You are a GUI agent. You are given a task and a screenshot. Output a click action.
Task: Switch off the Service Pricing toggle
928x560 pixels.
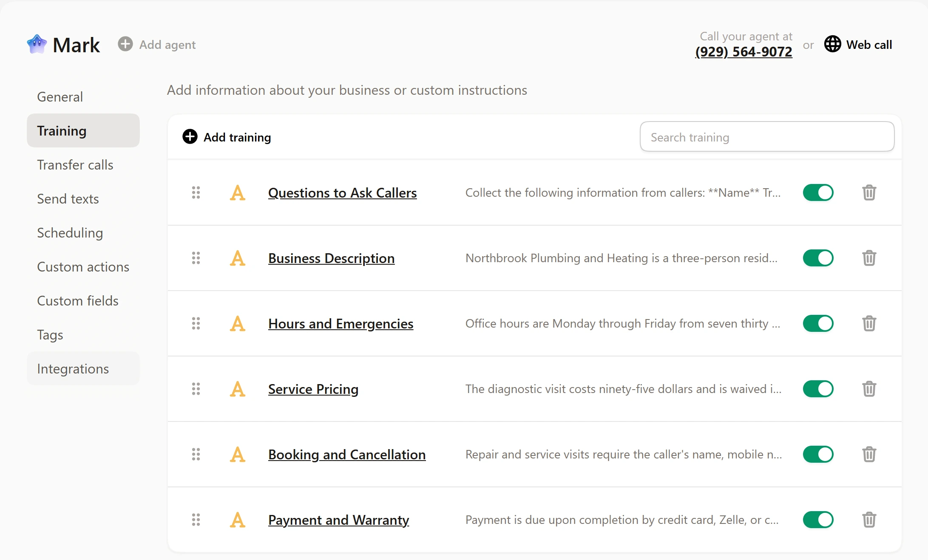coord(818,389)
